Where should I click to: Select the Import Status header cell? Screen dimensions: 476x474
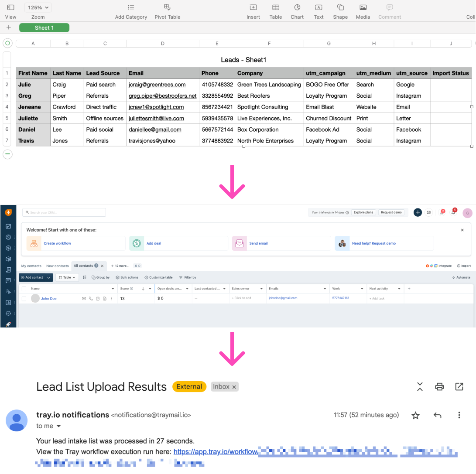tap(451, 73)
